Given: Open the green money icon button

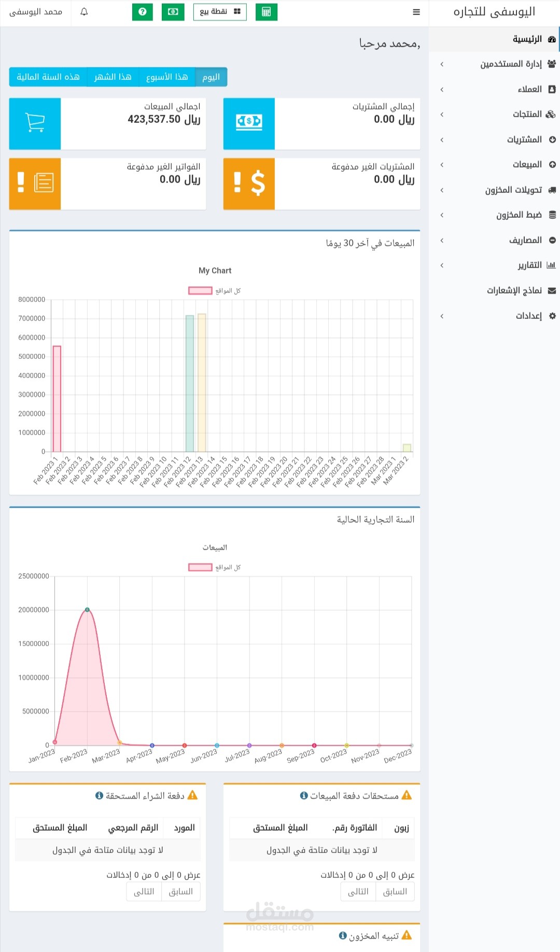Looking at the screenshot, I should [173, 12].
